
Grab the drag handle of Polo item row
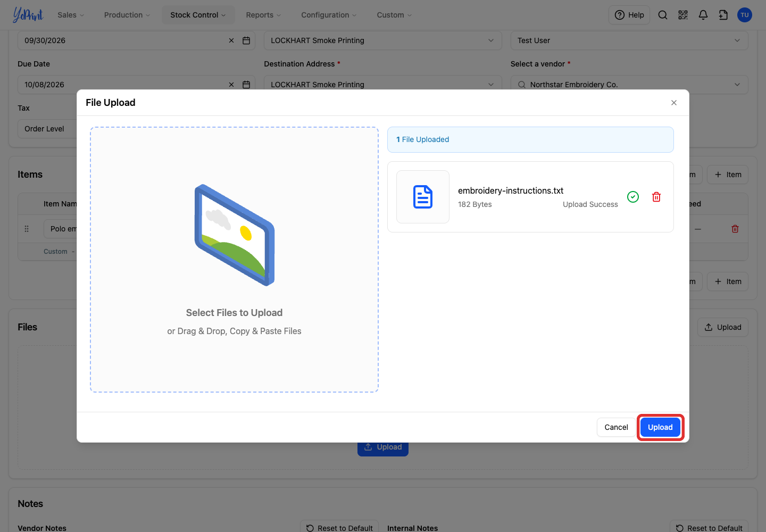tap(27, 229)
